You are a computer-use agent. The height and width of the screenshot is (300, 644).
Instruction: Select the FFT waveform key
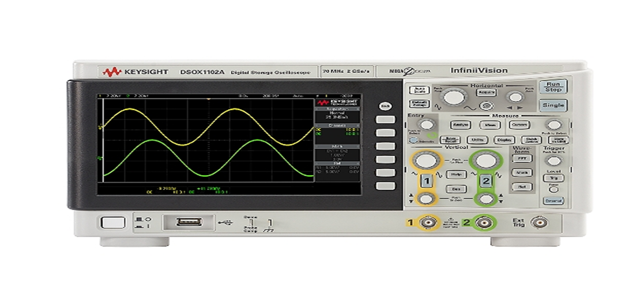pyautogui.click(x=522, y=158)
